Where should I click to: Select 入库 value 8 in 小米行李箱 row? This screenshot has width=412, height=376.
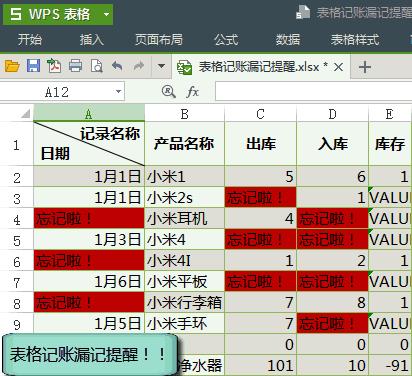(x=332, y=302)
